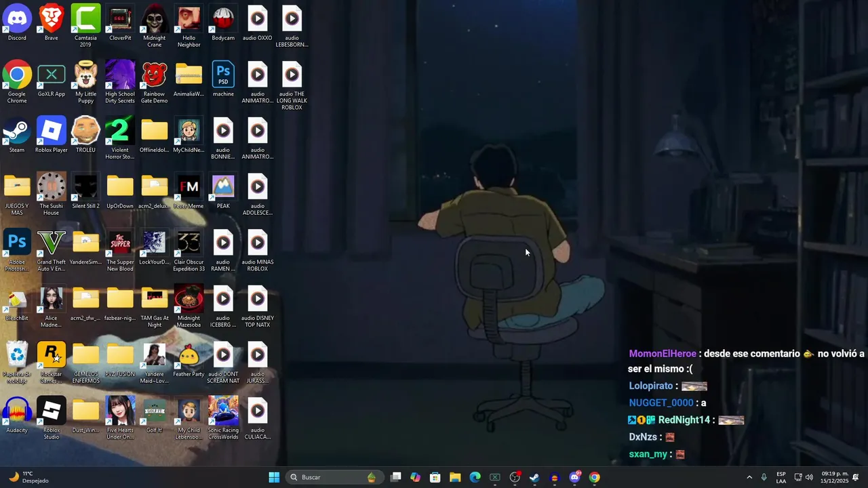Click the Buscar taskbar search box

pyautogui.click(x=335, y=477)
